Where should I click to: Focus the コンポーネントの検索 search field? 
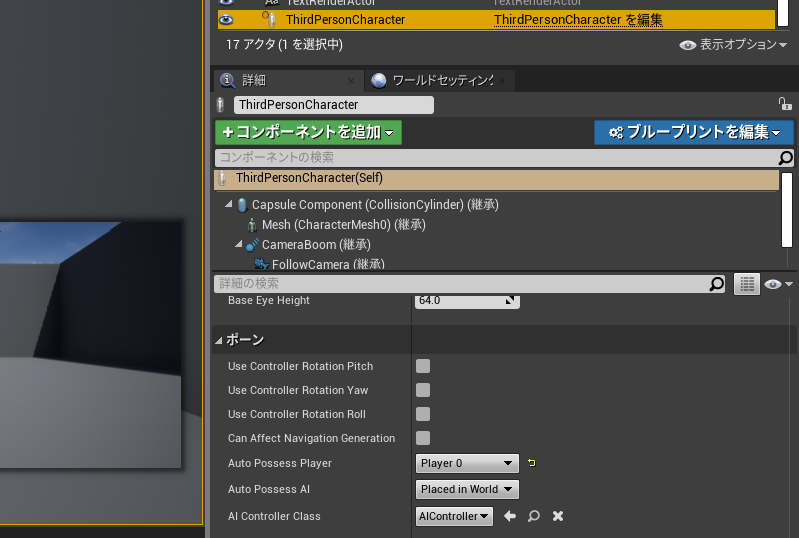click(x=497, y=157)
